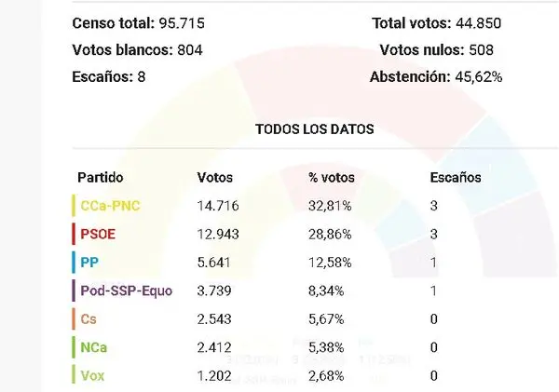Click the 14.716 votes cell
The height and width of the screenshot is (392, 559).
tap(218, 206)
